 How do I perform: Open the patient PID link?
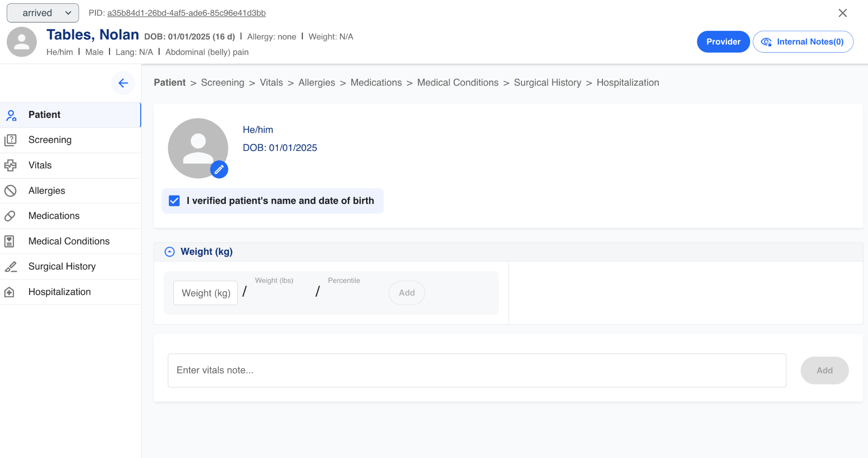(x=186, y=13)
